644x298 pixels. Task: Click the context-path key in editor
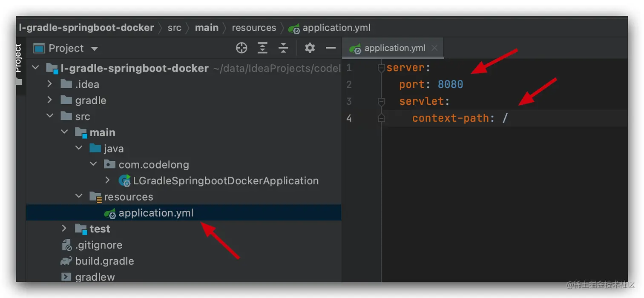pos(450,118)
